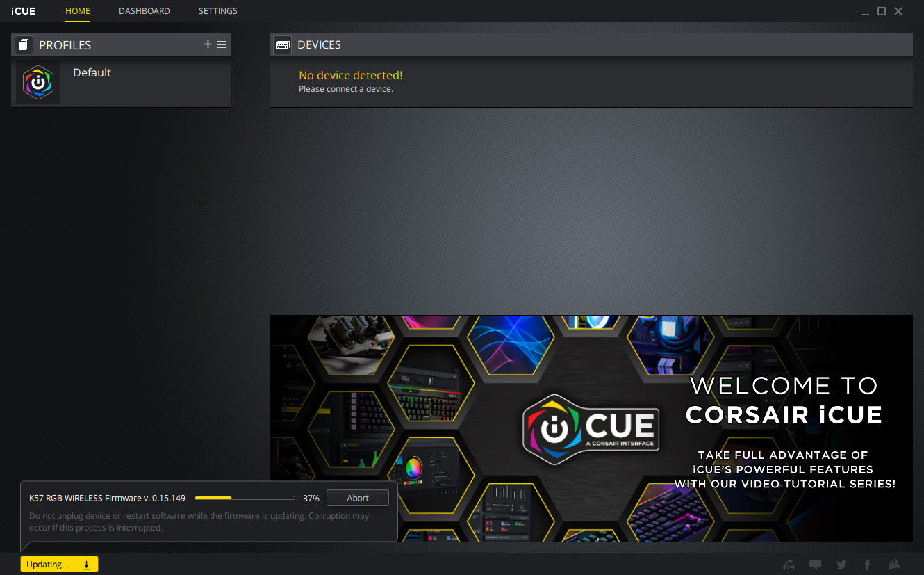
Task: Click the Profiles panel header icon
Action: coord(24,44)
